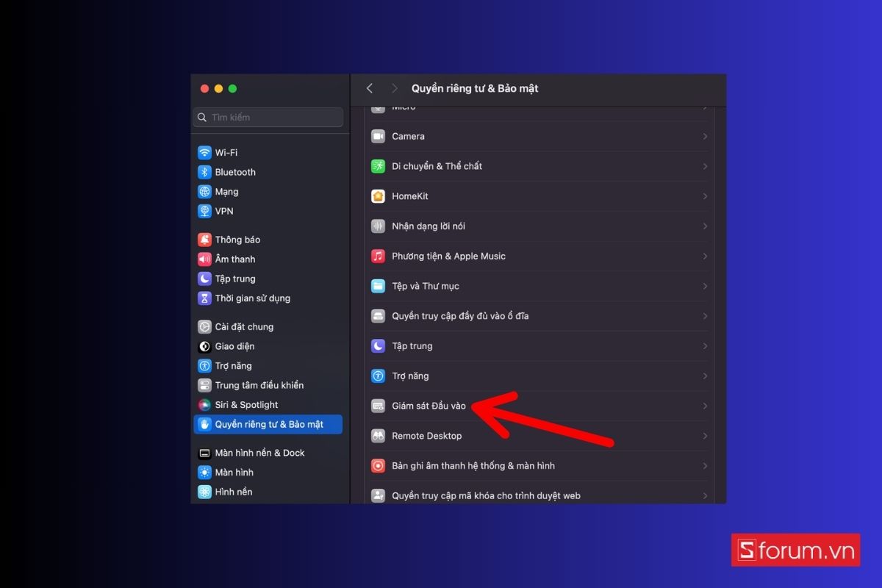Expand the Tệp và Thư mục chevron
This screenshot has width=882, height=588.
click(x=704, y=286)
